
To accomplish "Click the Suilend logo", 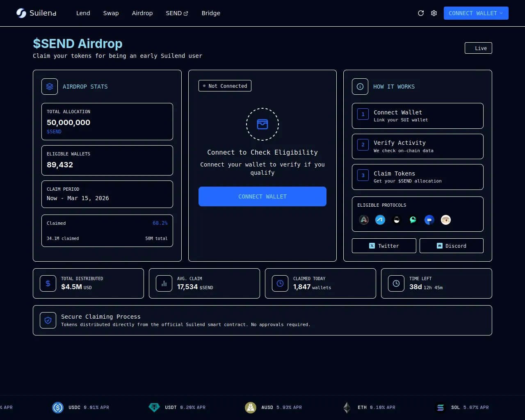I will [36, 13].
